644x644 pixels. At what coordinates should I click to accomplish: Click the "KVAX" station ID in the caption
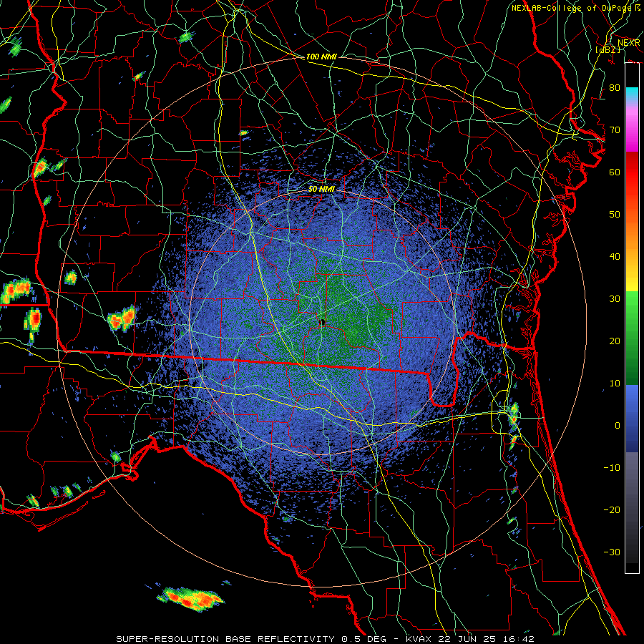418,639
